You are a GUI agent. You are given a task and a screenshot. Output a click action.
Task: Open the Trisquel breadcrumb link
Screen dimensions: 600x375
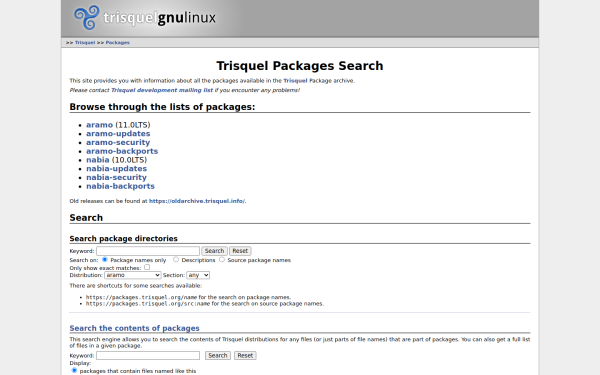tap(85, 42)
